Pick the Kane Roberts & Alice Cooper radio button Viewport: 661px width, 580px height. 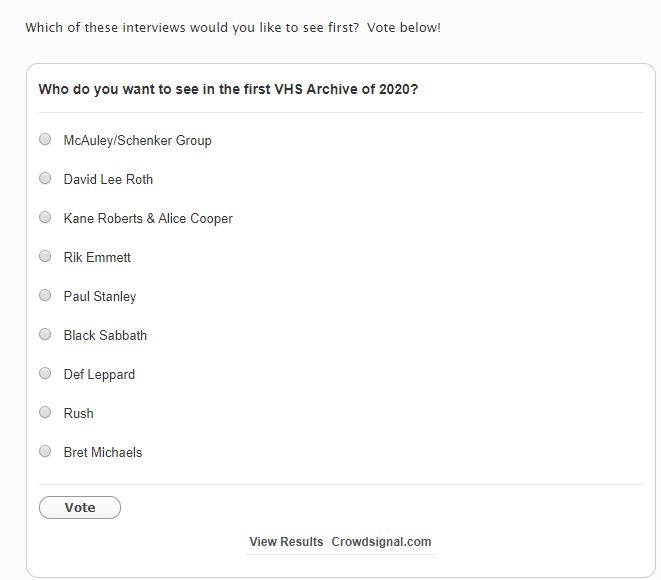point(45,218)
